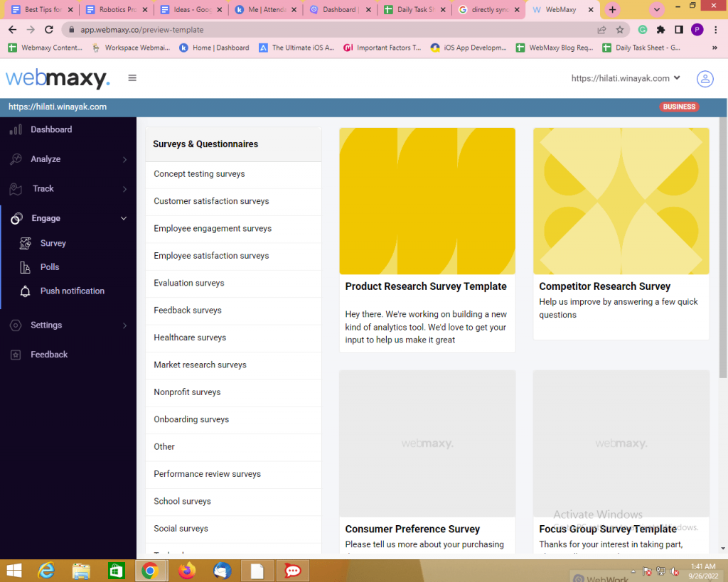
Task: Toggle the browser side panel icon
Action: point(678,30)
